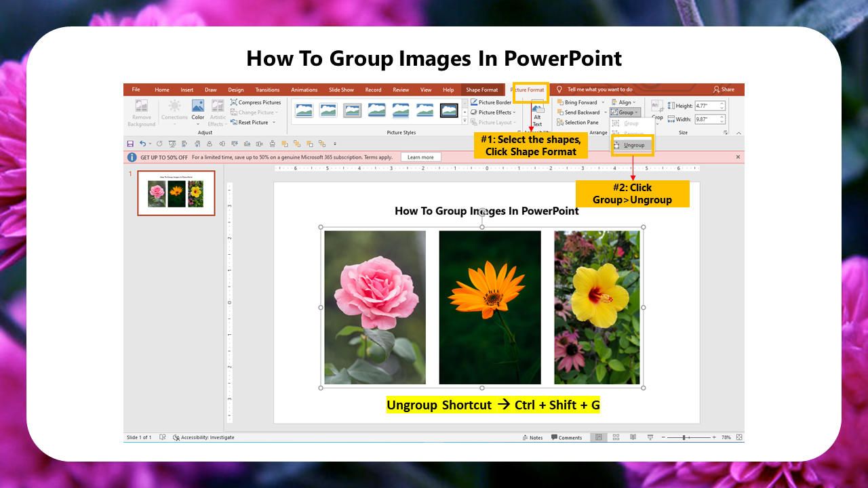The image size is (868, 488).
Task: Click the Undo arrow icon
Action: (x=142, y=144)
